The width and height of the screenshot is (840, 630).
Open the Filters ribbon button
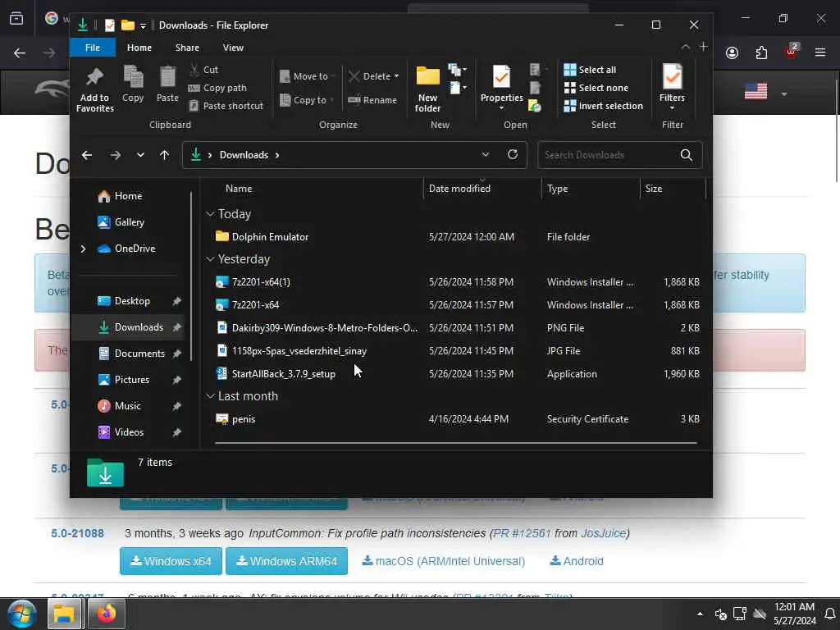pyautogui.click(x=672, y=87)
